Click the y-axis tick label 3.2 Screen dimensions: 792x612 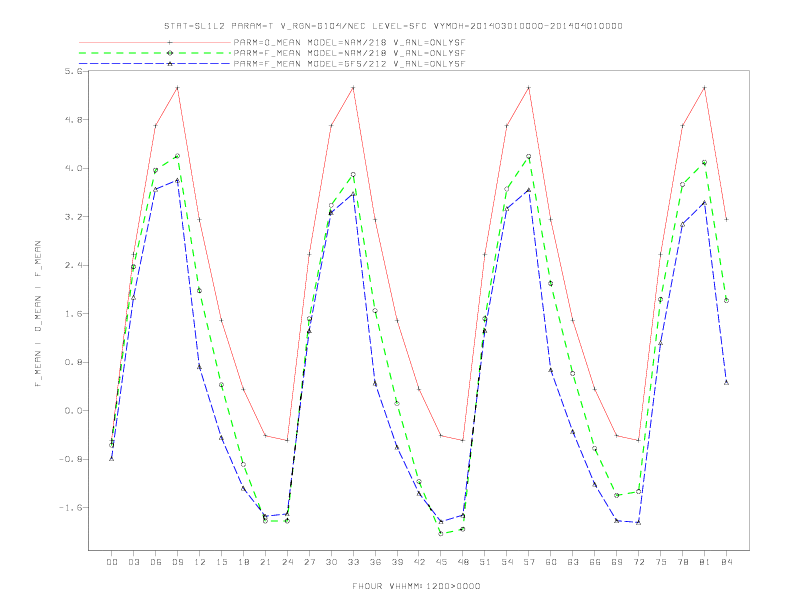(x=73, y=217)
